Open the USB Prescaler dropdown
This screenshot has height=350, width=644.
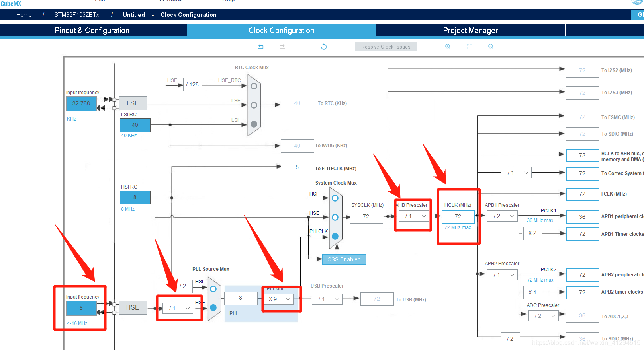pyautogui.click(x=327, y=299)
